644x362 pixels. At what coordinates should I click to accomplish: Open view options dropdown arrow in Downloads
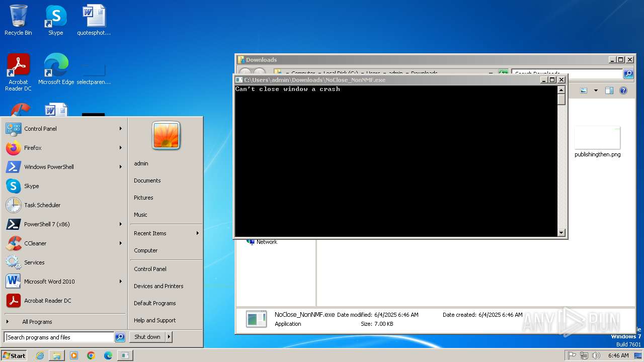click(596, 90)
